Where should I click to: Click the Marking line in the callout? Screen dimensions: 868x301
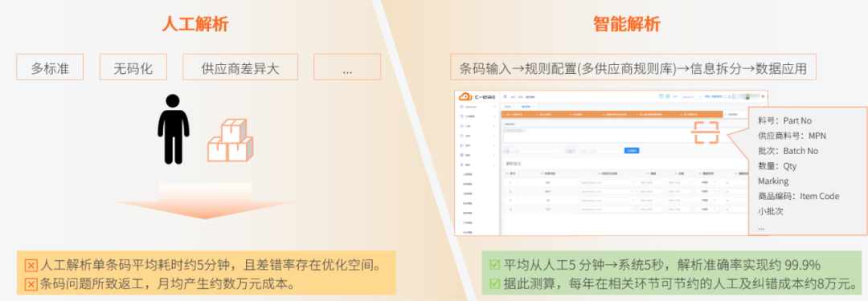click(x=773, y=181)
